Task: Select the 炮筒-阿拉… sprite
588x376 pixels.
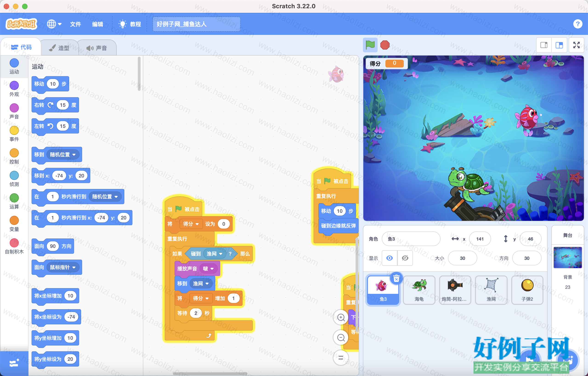Action: coord(455,290)
